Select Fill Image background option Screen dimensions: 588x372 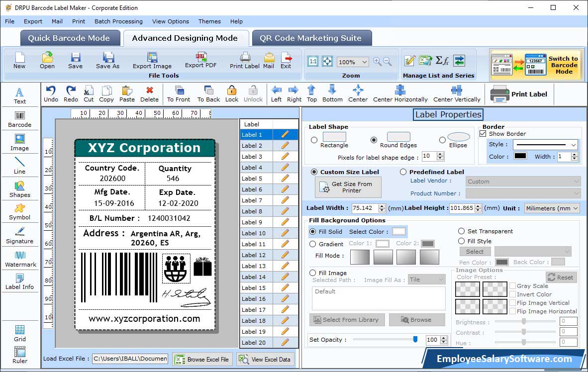click(313, 273)
